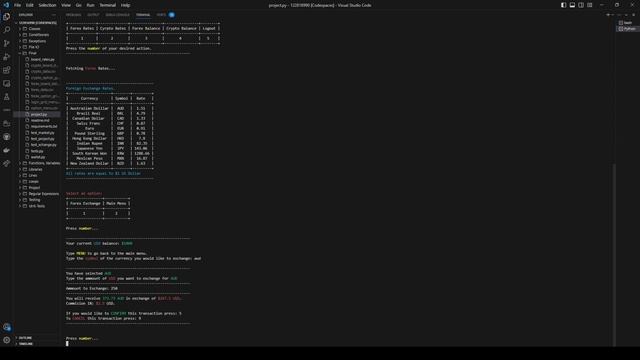Viewport: 640px width, 360px height.
Task: Open the Remote Explorer view
Action: (7, 83)
